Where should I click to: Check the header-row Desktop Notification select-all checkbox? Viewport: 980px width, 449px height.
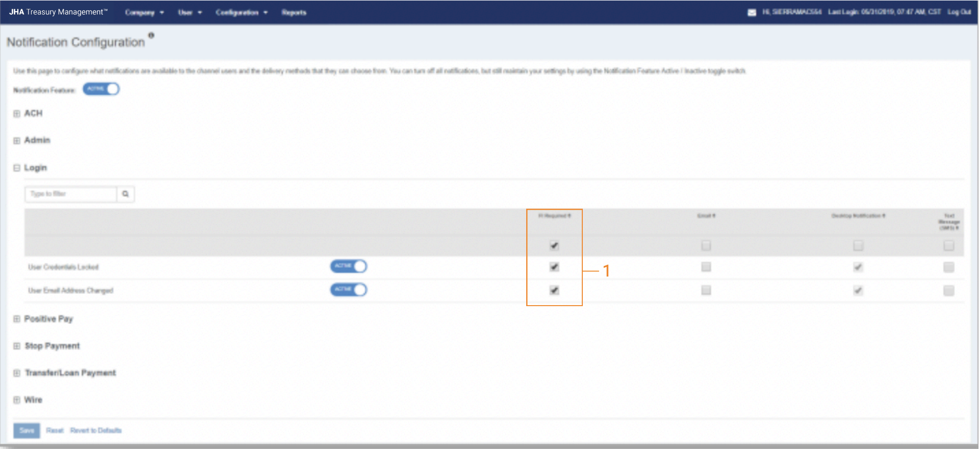point(858,246)
